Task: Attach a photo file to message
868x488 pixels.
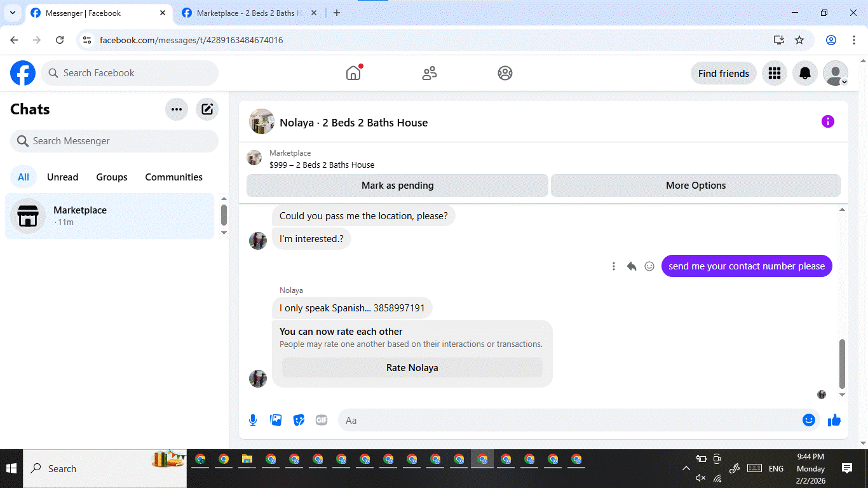Action: coord(276,420)
